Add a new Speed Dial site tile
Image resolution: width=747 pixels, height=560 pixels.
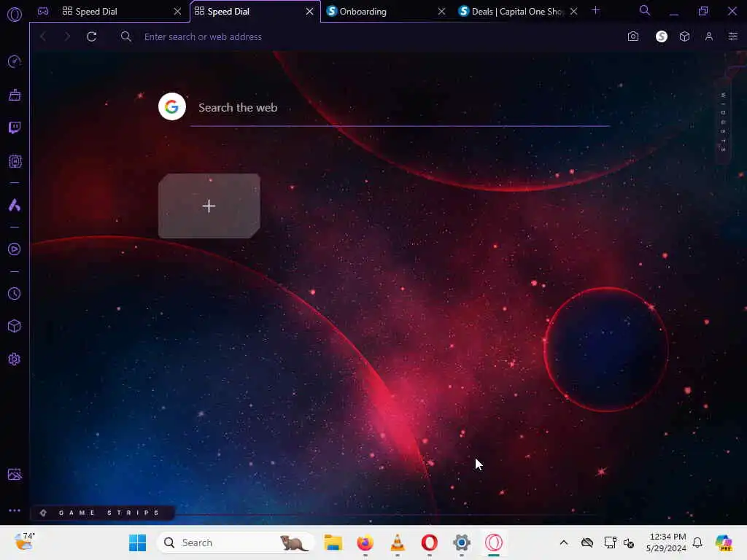(209, 206)
